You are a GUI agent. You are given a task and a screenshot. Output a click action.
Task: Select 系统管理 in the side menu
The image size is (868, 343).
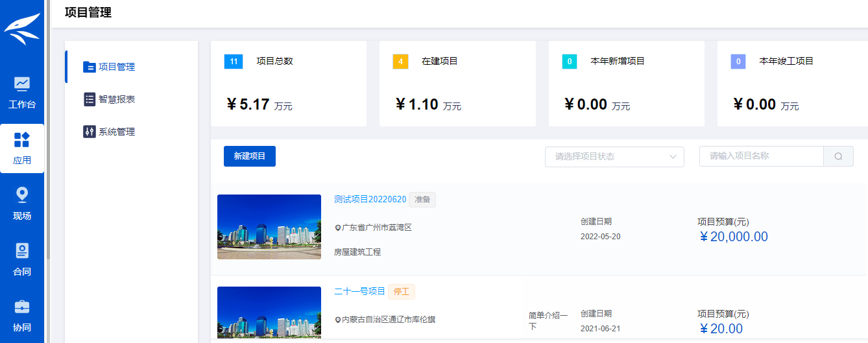click(x=117, y=132)
